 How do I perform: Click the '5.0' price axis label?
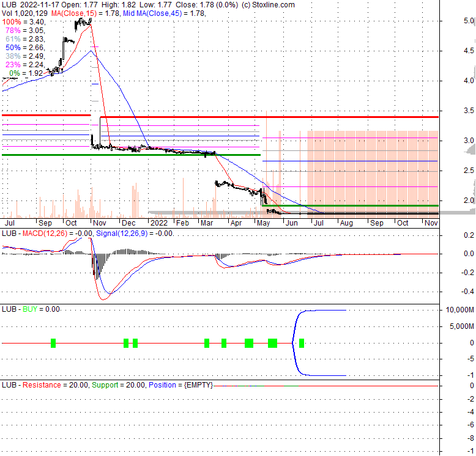click(x=469, y=21)
